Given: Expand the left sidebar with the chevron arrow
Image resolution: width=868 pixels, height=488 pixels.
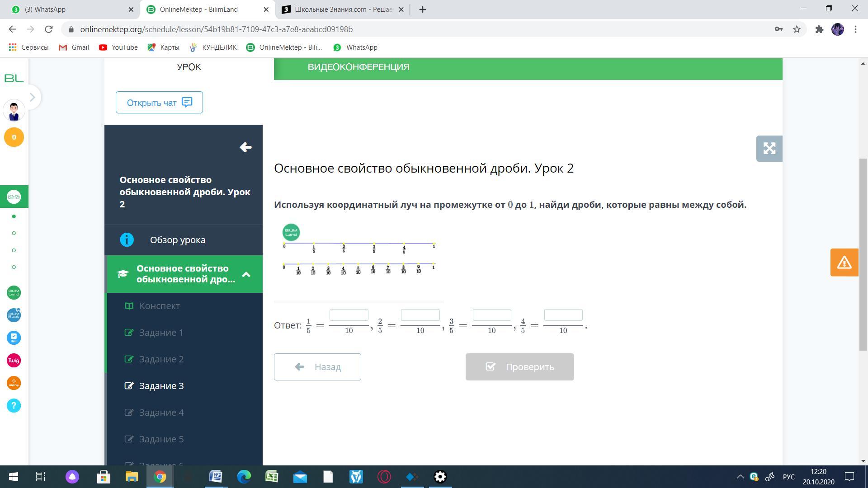Looking at the screenshot, I should click(x=32, y=97).
